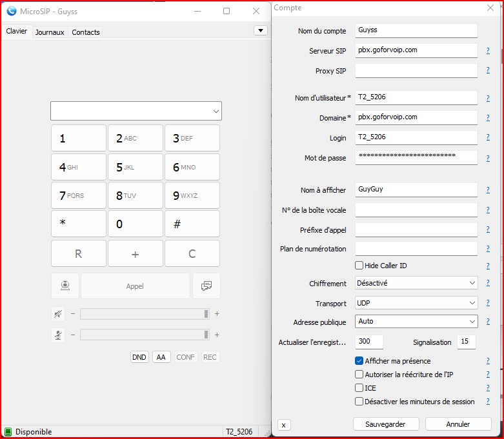Viewport: 504px width, 439px height.
Task: Toggle CONF conference mode
Action: coord(185,357)
